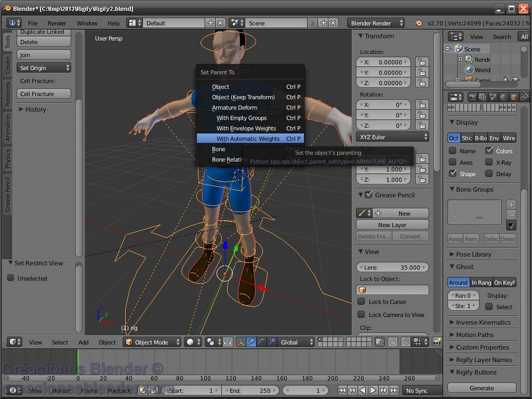Screen dimensions: 532x399
Task: Open the Render menu in the top bar
Action: coord(57,23)
